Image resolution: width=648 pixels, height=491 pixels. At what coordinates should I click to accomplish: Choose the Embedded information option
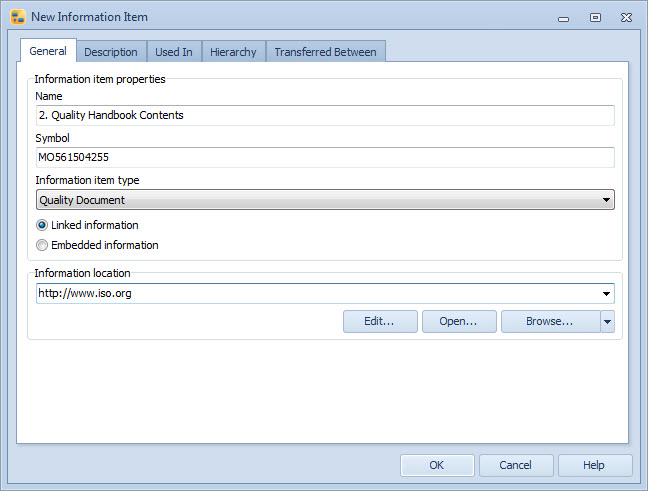point(42,245)
